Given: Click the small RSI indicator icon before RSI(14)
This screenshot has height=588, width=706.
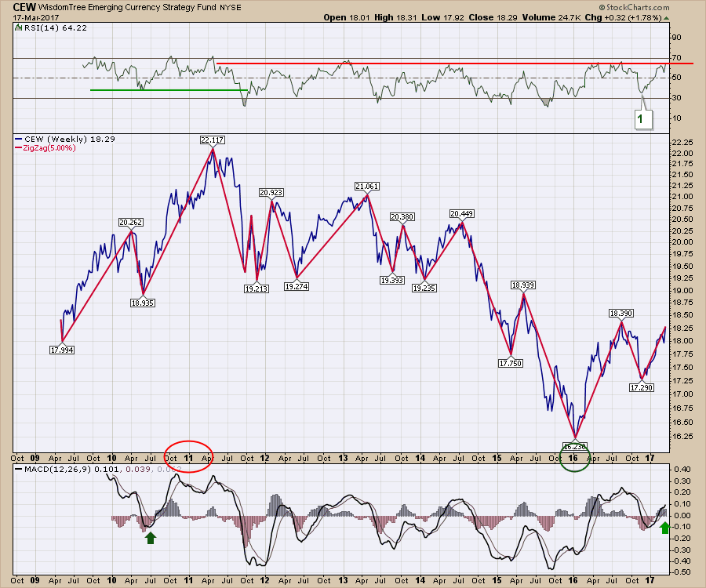Looking at the screenshot, I should tap(18, 28).
